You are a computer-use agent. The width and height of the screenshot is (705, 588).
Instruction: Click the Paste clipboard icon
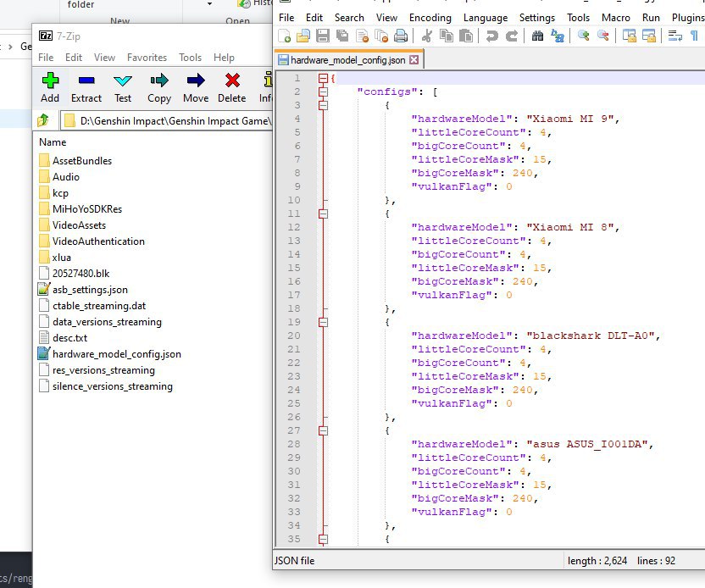pos(466,36)
